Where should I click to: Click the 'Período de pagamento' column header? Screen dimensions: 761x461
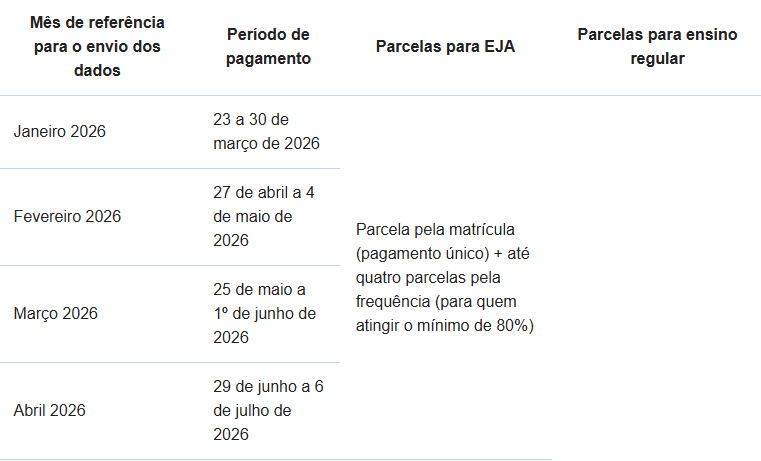[x=268, y=46]
